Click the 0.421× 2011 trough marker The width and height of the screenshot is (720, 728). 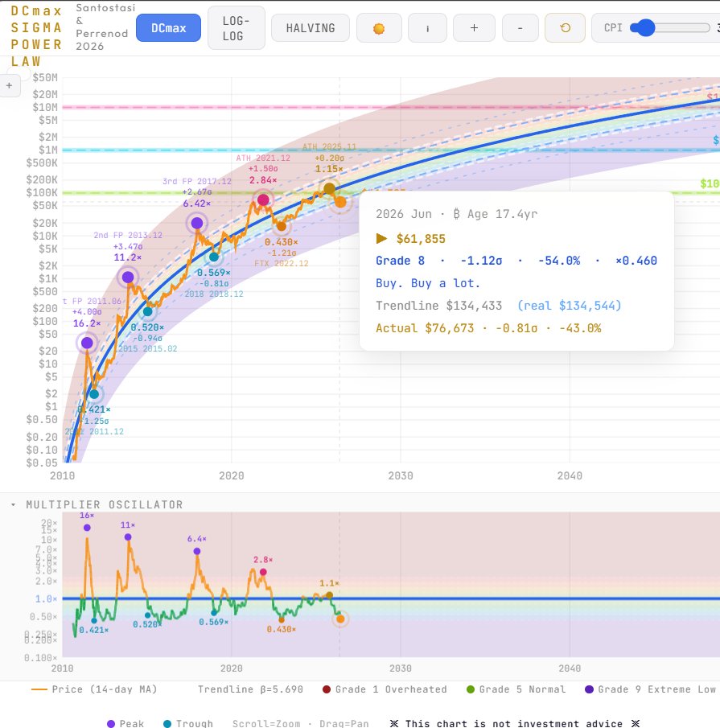[x=94, y=394]
